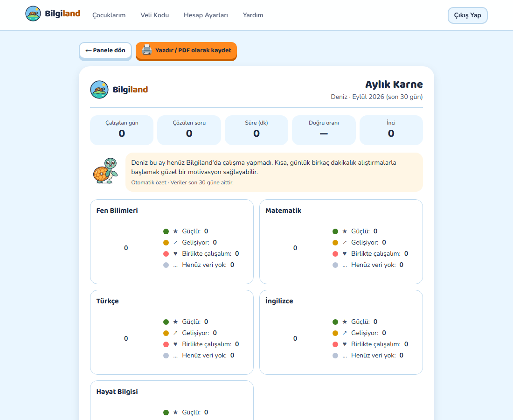Click the star icon in Fen Bilimleri
Screen dimensions: 513x420
tap(175, 231)
